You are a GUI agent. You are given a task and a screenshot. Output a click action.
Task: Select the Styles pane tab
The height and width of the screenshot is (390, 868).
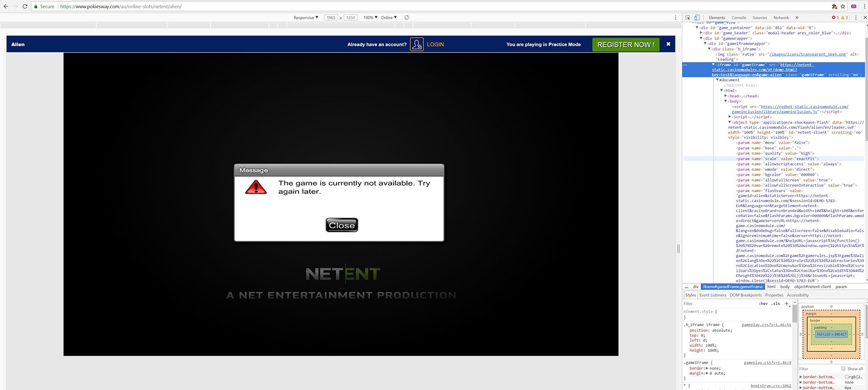[x=691, y=295]
